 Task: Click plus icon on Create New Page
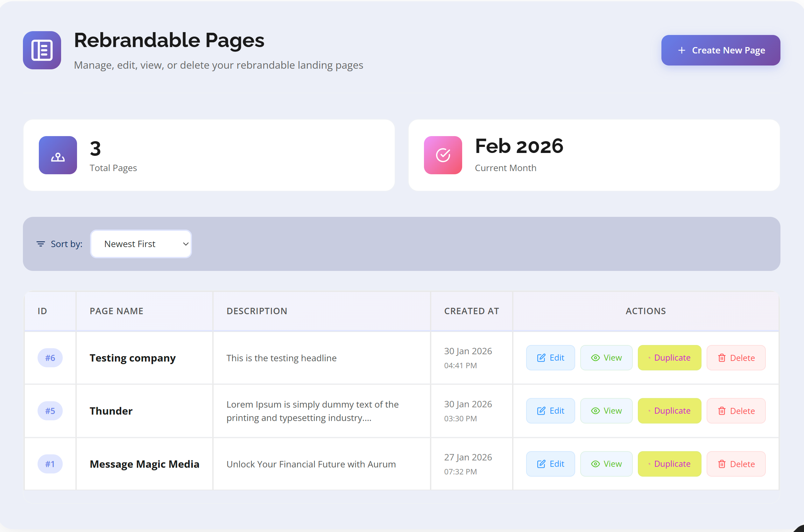tap(681, 50)
